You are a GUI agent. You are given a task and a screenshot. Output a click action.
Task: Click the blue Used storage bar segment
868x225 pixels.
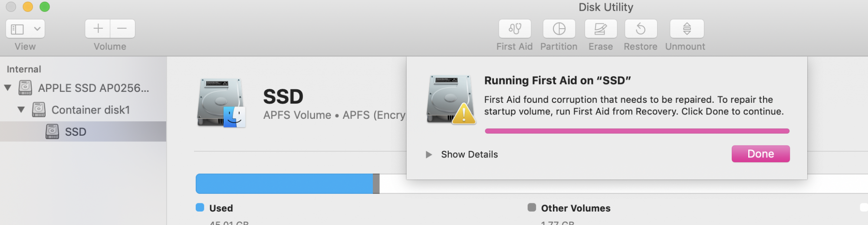(x=284, y=183)
